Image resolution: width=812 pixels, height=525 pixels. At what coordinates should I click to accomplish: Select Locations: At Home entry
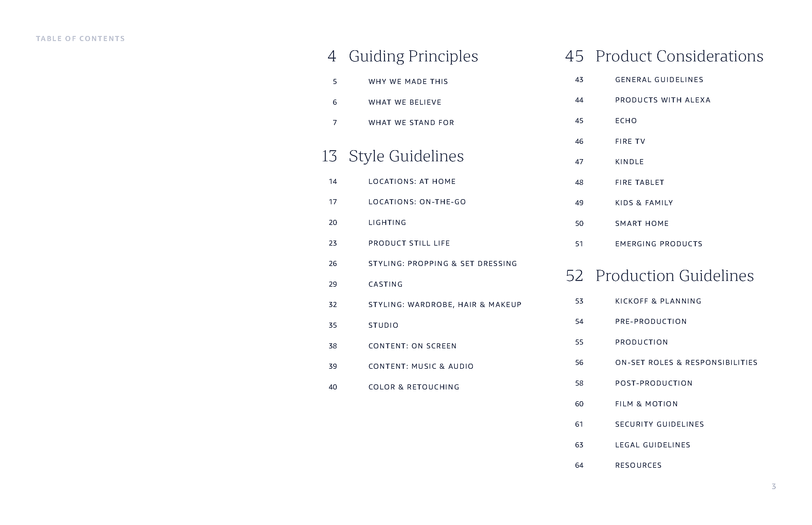click(412, 181)
